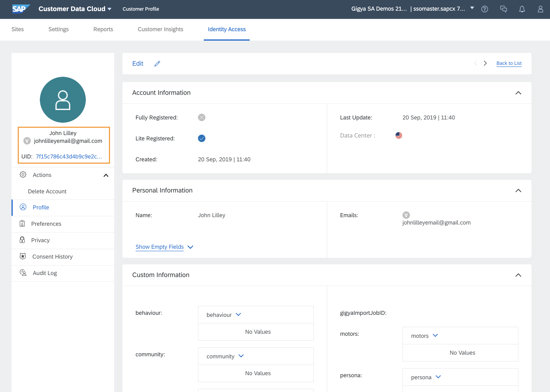
Task: Open the help question mark icon
Action: pyautogui.click(x=484, y=9)
